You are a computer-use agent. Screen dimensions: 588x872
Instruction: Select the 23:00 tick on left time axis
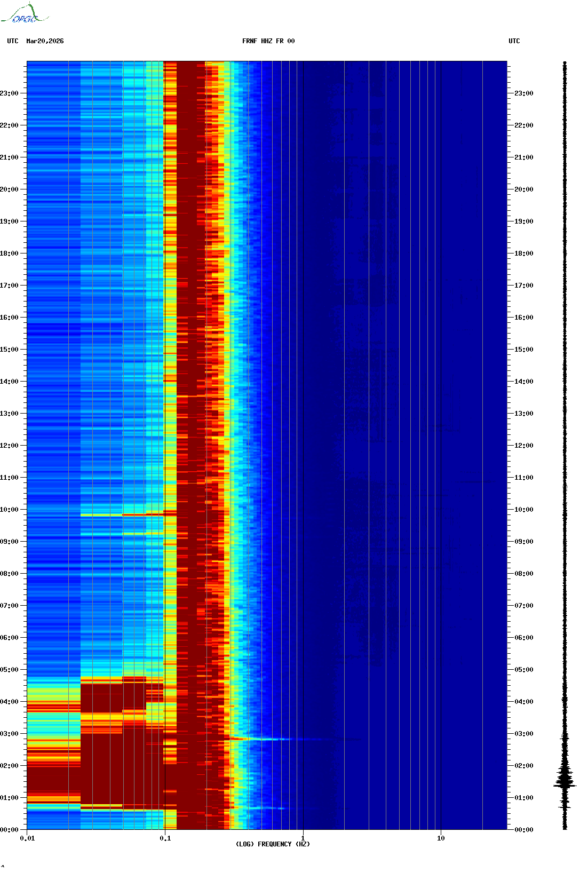click(x=9, y=93)
